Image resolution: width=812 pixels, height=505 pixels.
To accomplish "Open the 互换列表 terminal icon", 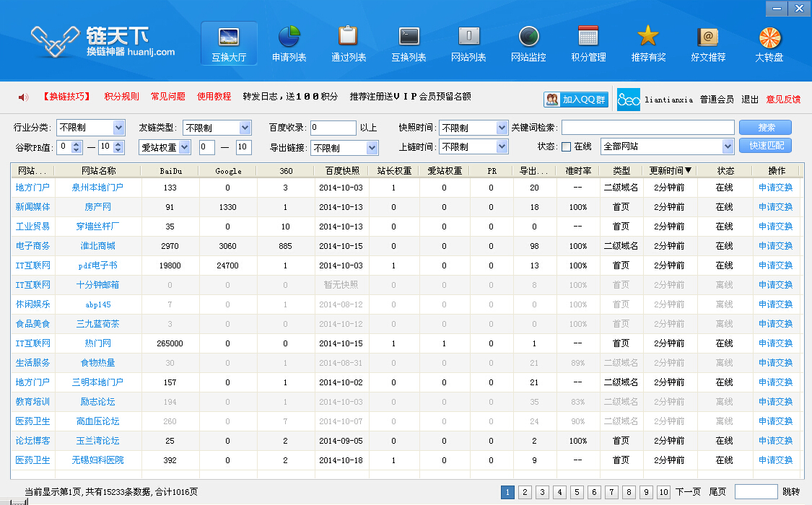I will 409,36.
